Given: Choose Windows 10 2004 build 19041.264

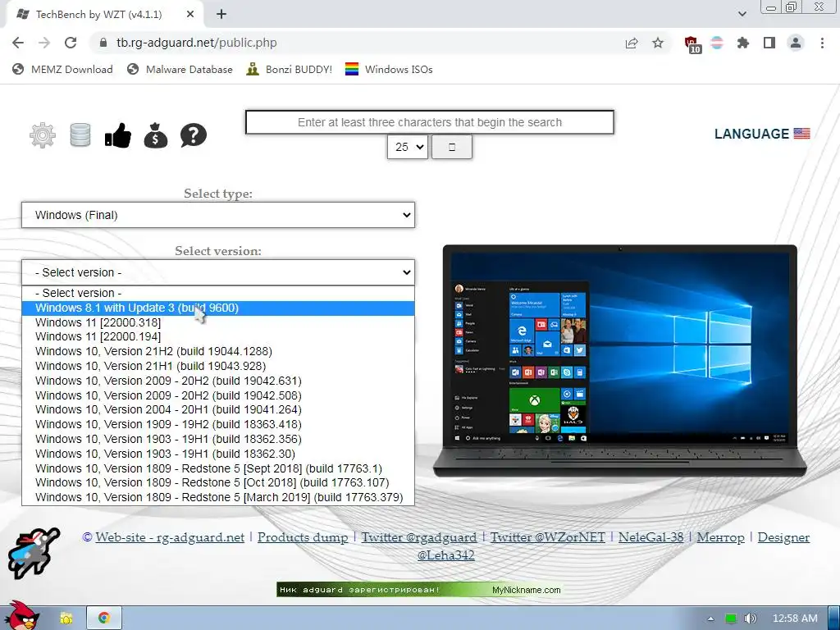Looking at the screenshot, I should 218,410.
